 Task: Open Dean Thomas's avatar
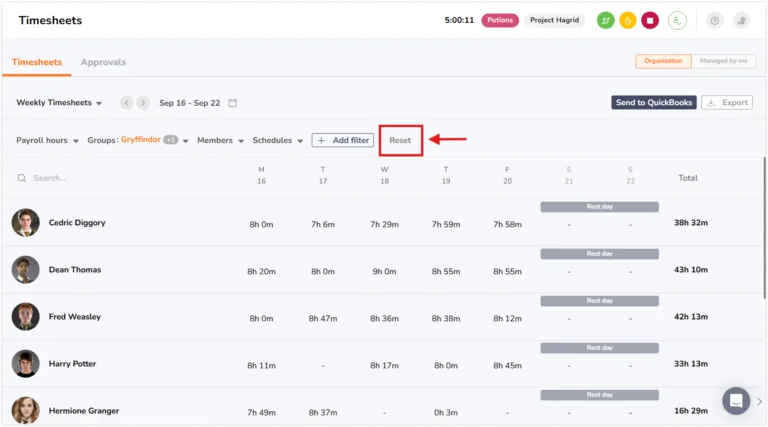tap(25, 269)
